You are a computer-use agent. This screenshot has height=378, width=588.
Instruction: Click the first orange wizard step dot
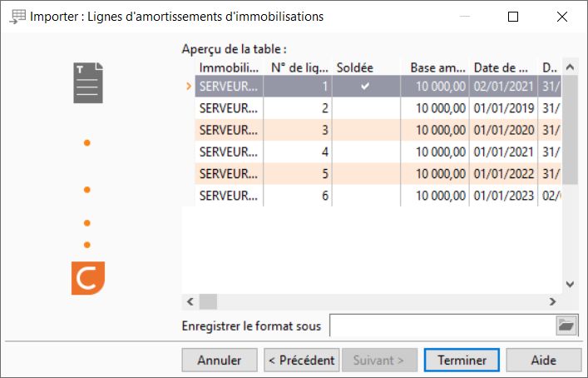coord(87,143)
